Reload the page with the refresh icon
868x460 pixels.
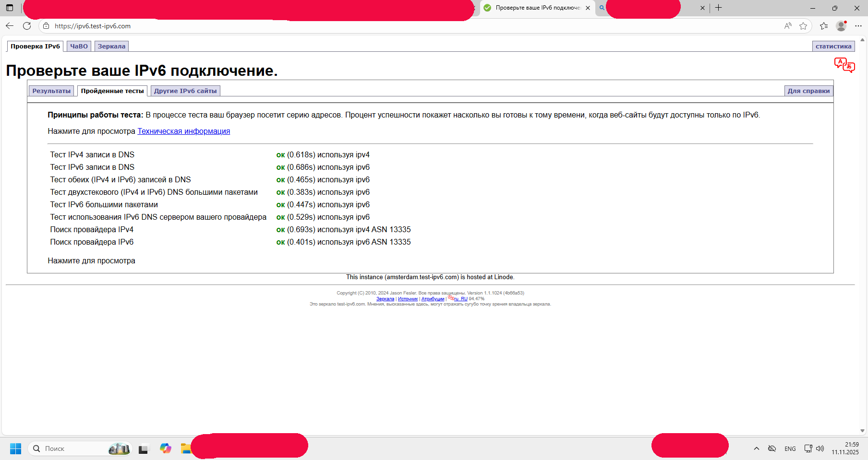[x=27, y=26]
